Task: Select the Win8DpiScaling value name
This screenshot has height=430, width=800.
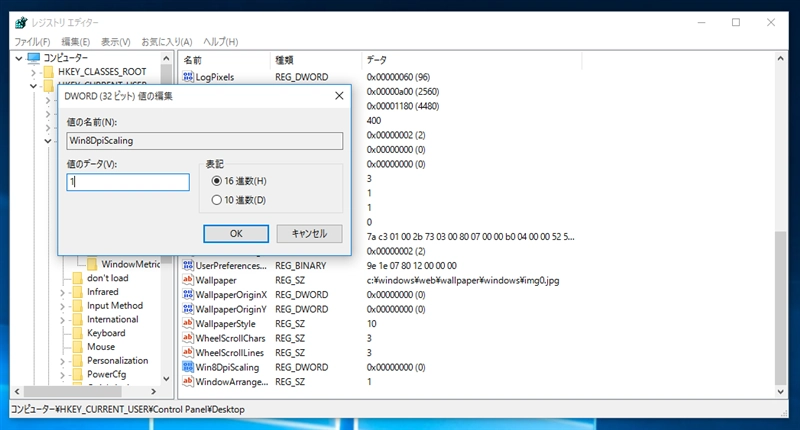Action: pyautogui.click(x=227, y=367)
